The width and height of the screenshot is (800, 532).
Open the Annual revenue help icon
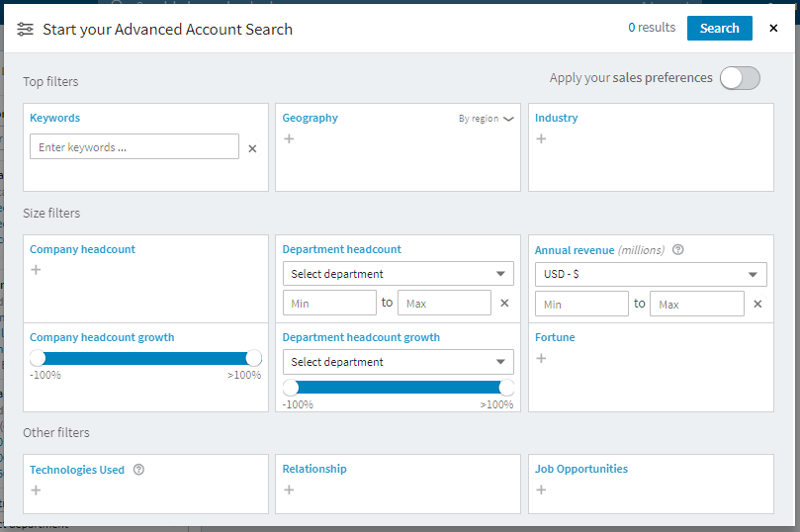click(x=678, y=250)
